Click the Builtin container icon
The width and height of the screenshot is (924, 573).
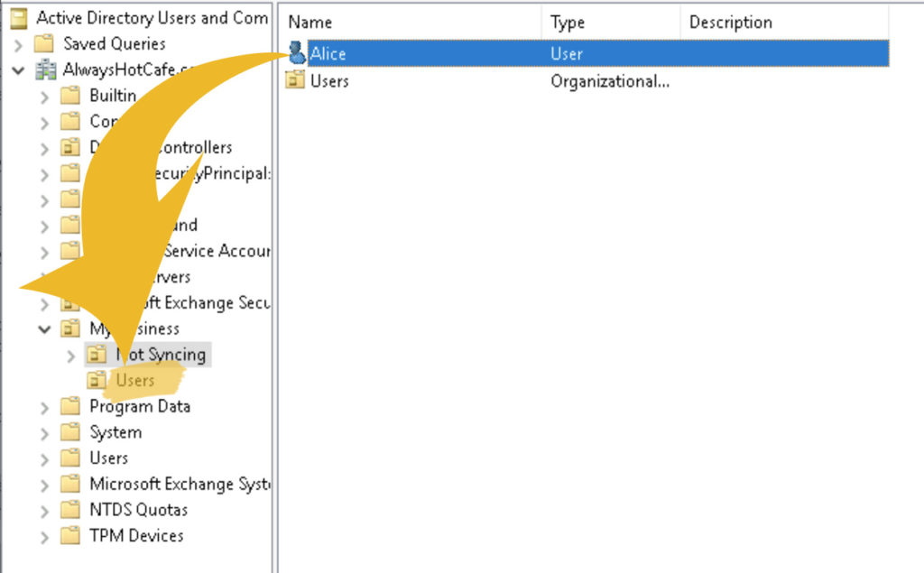(69, 96)
